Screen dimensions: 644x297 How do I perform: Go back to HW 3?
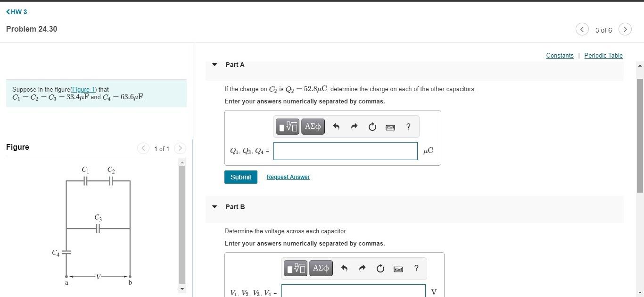17,12
